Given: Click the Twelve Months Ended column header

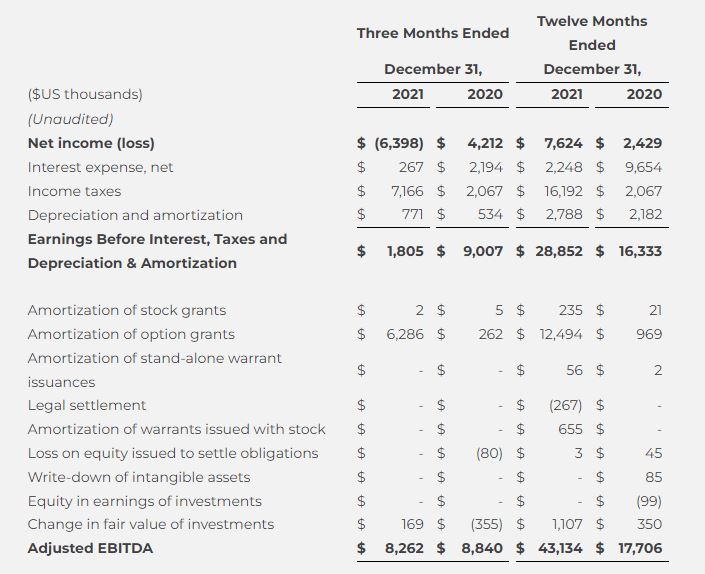Looking at the screenshot, I should (x=592, y=33).
